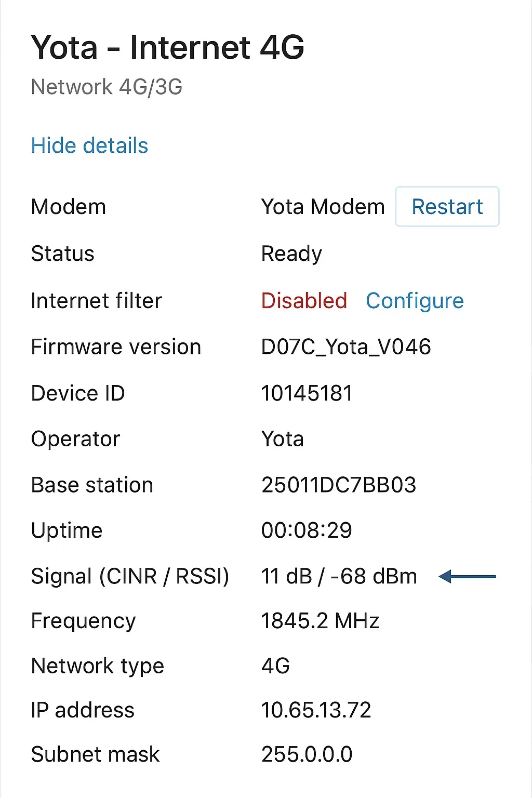Click the Ready status value
The width and height of the screenshot is (532, 798).
[291, 254]
